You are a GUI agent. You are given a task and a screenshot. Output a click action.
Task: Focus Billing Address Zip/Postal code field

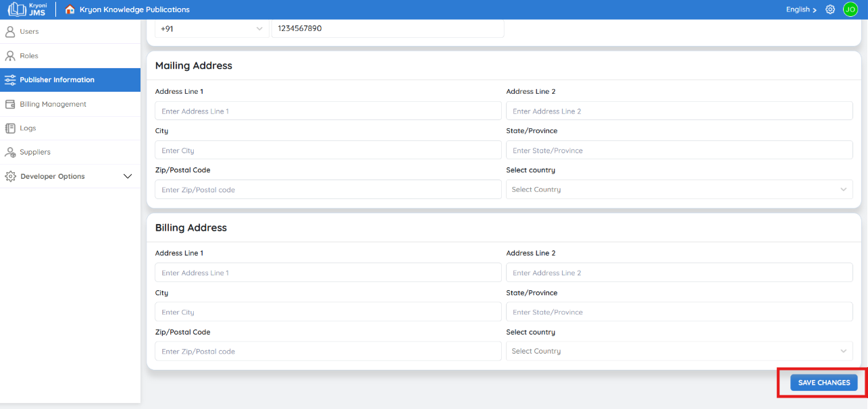click(x=328, y=351)
